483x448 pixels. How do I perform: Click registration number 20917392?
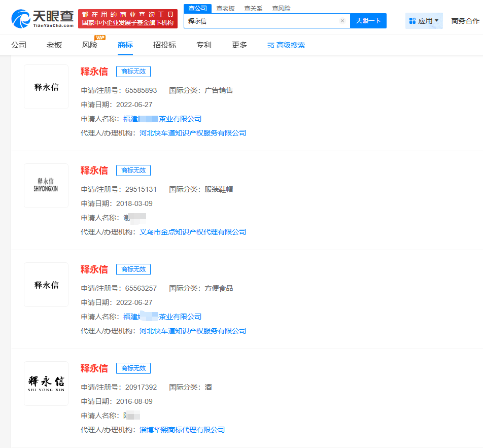[x=141, y=387]
